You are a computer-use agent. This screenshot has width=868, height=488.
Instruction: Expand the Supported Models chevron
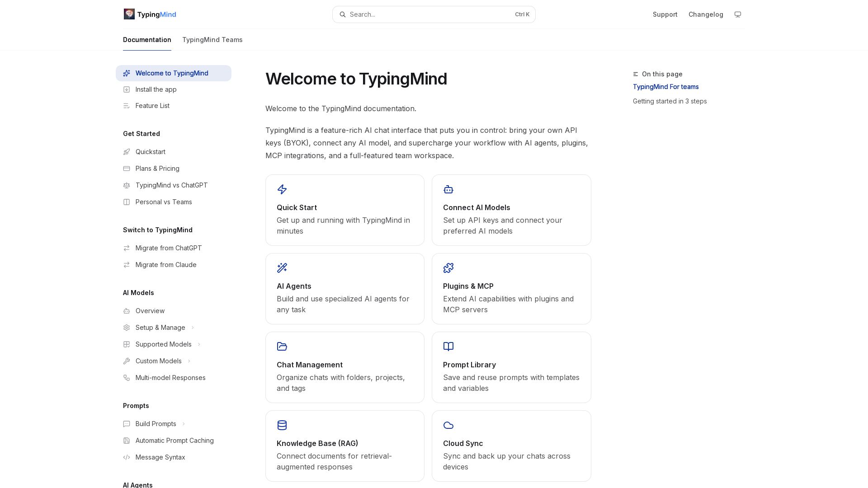tap(199, 344)
